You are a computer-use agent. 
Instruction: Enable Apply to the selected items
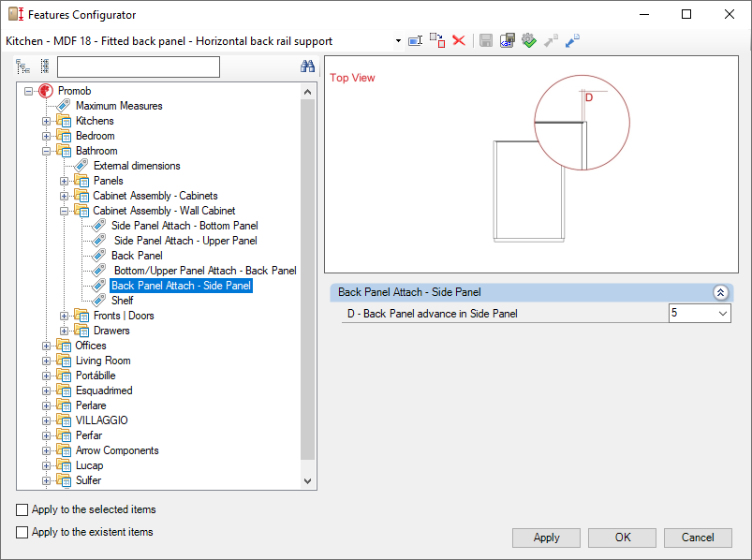(22, 509)
